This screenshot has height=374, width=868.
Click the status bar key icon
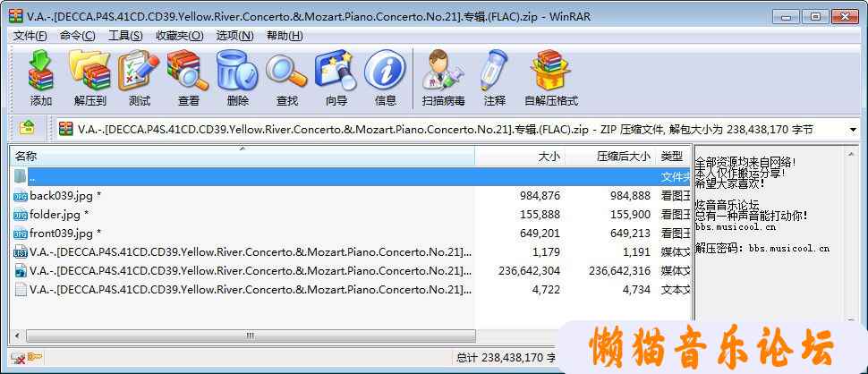pyautogui.click(x=35, y=358)
